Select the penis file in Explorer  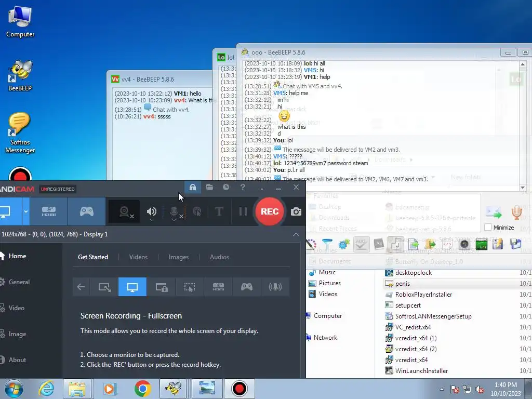pyautogui.click(x=403, y=284)
